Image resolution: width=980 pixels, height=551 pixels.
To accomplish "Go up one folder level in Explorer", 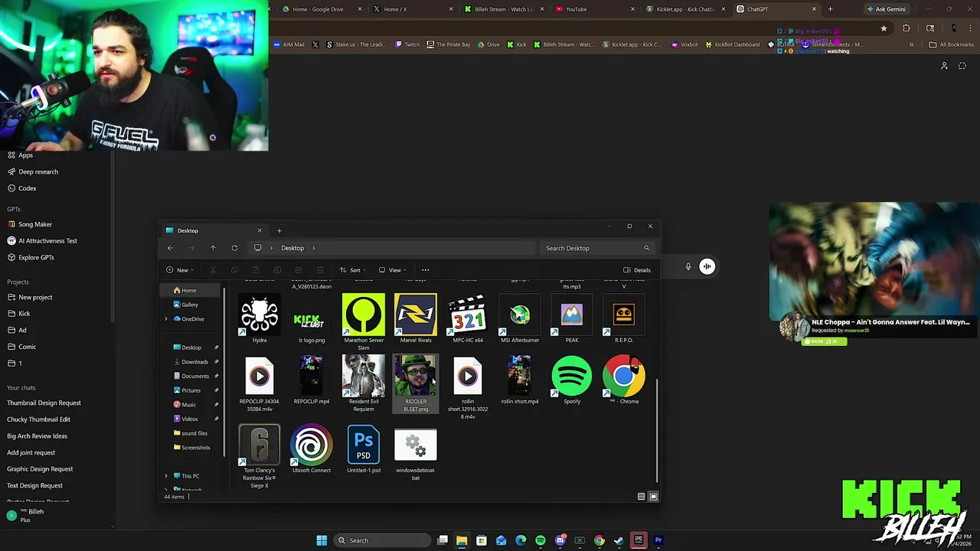I will [x=213, y=248].
